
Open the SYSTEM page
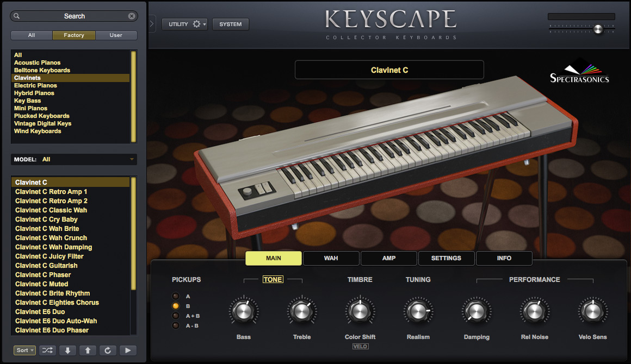[x=231, y=24]
